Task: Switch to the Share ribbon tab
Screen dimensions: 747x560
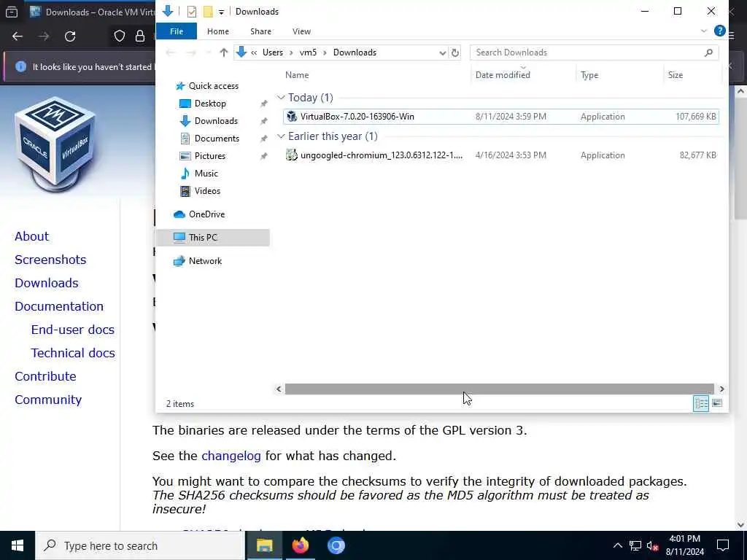Action: (x=260, y=31)
